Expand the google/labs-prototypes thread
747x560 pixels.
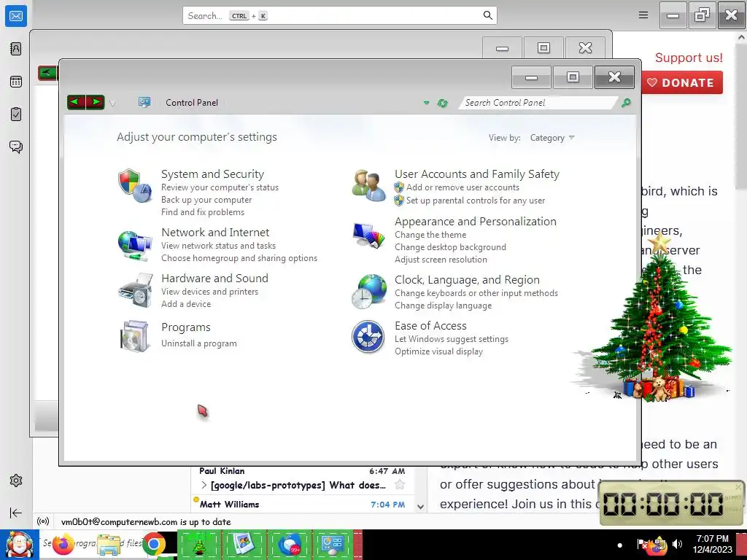click(204, 485)
